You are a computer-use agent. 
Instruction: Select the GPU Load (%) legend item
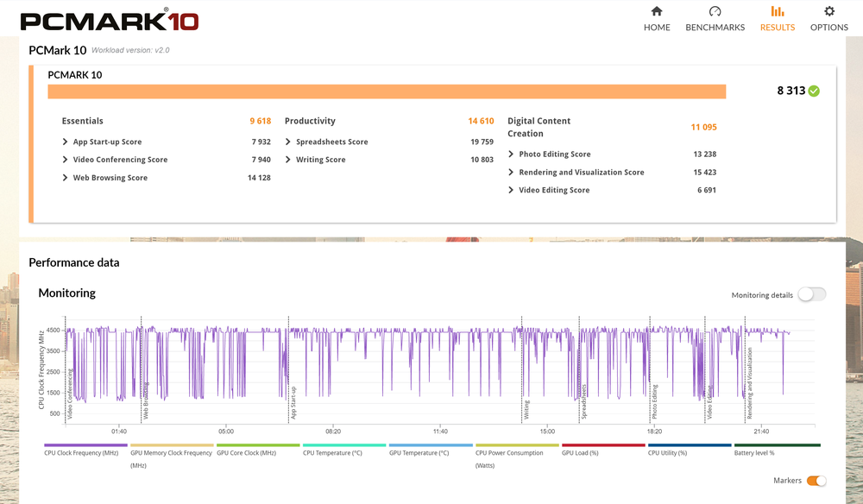[x=580, y=453]
